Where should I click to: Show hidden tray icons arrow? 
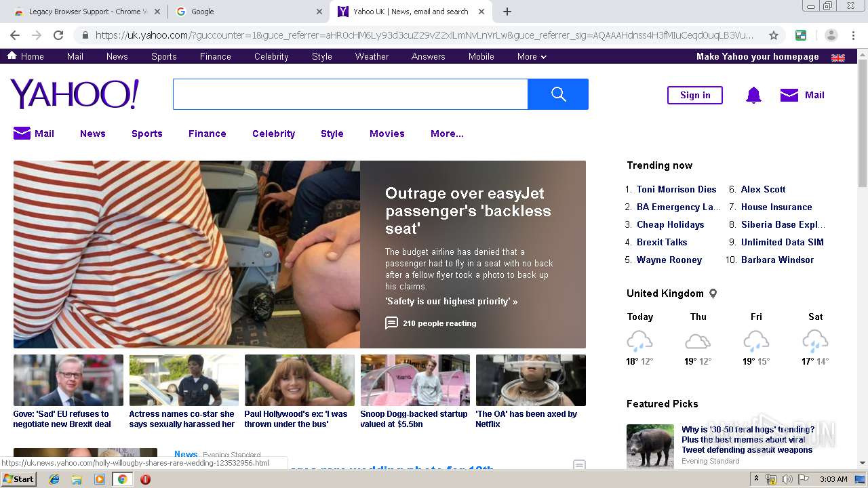point(756,479)
